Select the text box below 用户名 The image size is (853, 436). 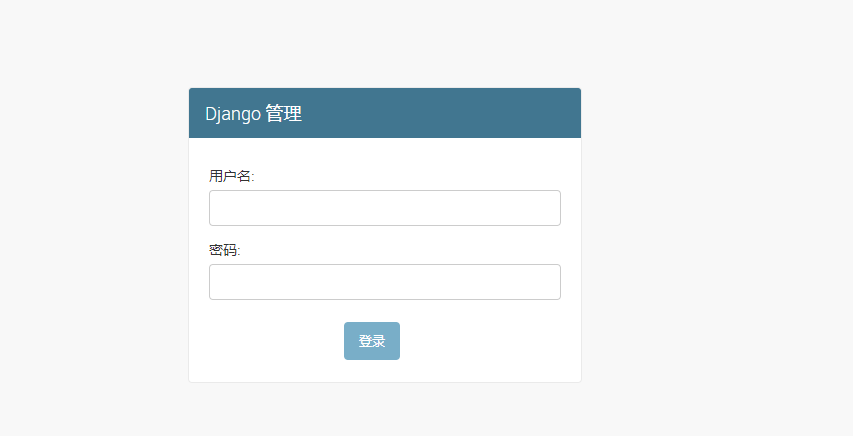pyautogui.click(x=385, y=208)
